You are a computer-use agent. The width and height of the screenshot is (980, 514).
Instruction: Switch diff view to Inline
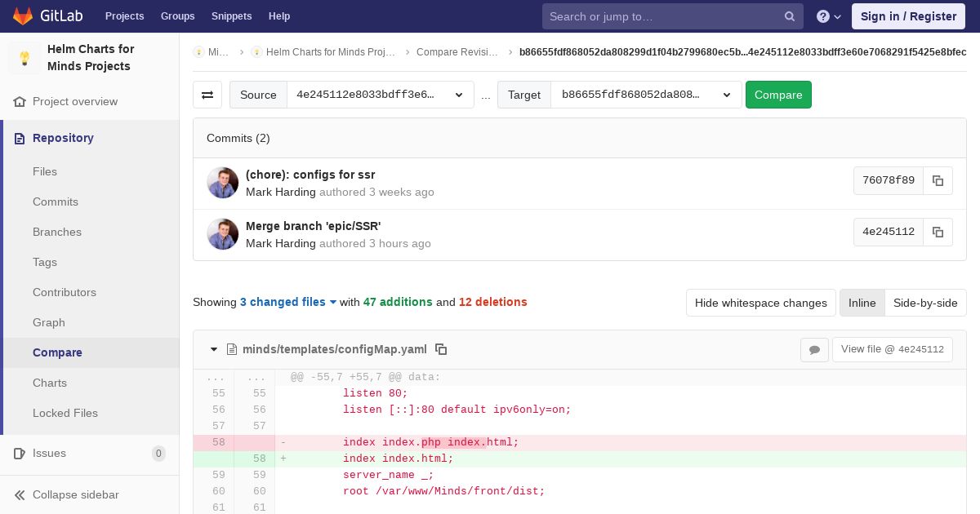862,303
